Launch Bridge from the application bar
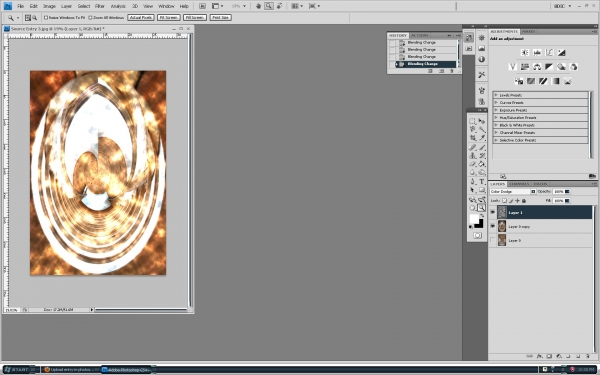 coord(202,6)
